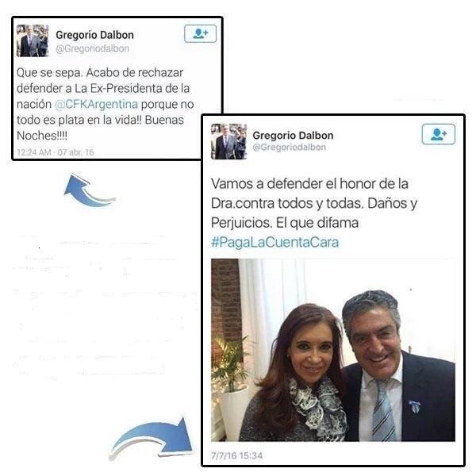Image resolution: width=476 pixels, height=476 pixels.
Task: Click Gregorio Dalbon name on the second tweet
Action: [x=293, y=136]
